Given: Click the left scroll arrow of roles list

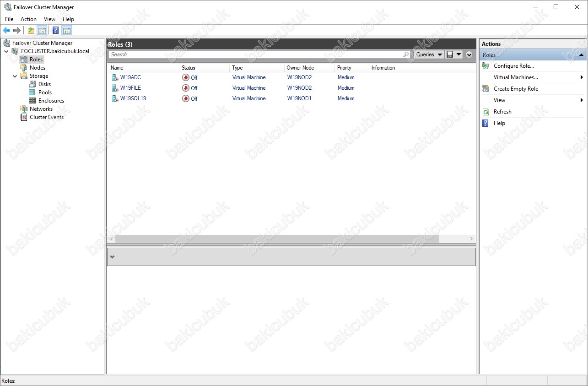Looking at the screenshot, I should pyautogui.click(x=111, y=239).
